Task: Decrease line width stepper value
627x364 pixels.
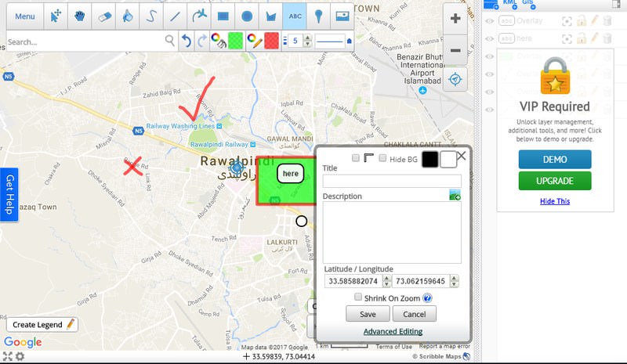Action: point(307,44)
